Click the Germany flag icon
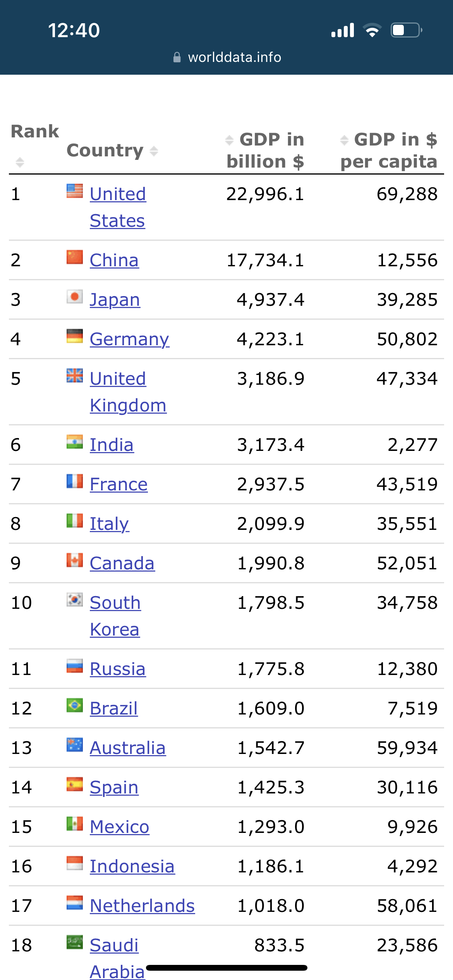This screenshot has height=980, width=453. point(74,336)
